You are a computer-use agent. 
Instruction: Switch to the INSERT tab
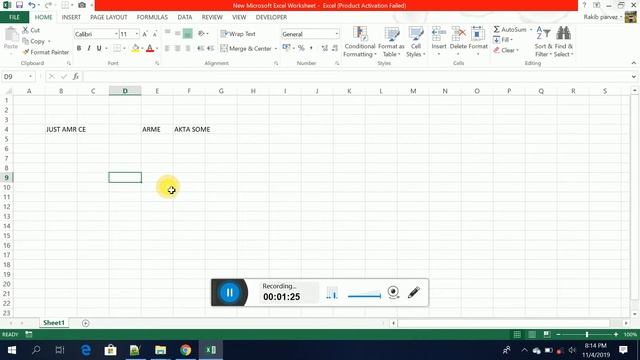click(71, 17)
